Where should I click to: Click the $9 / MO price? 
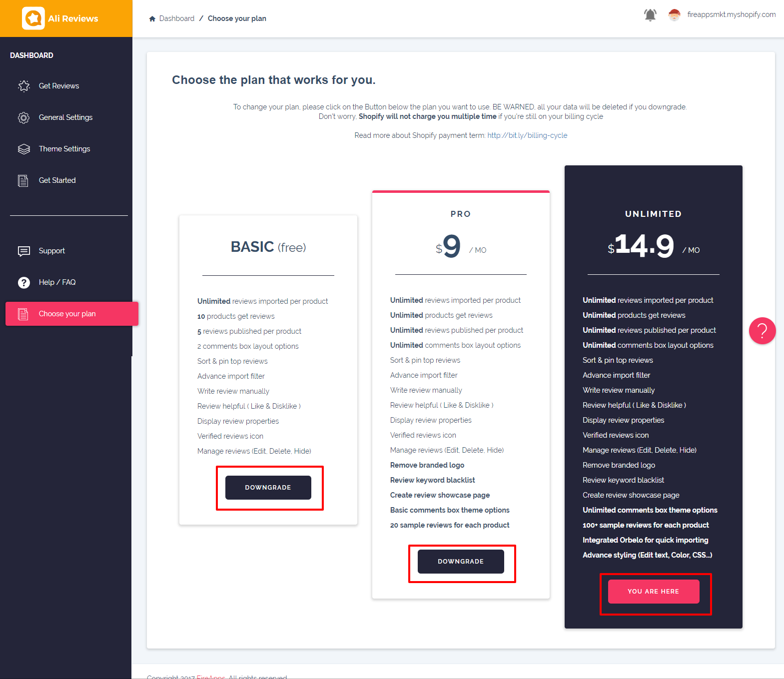pyautogui.click(x=461, y=246)
